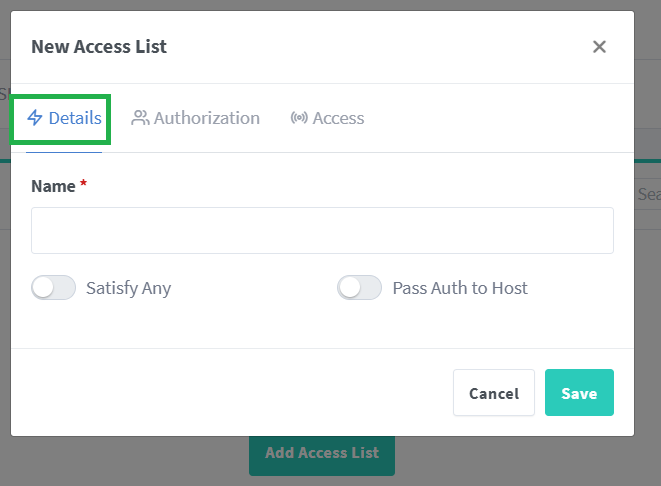Screen dimensions: 661x486
Task: Click the Pass Auth to Host label
Action: [x=460, y=288]
